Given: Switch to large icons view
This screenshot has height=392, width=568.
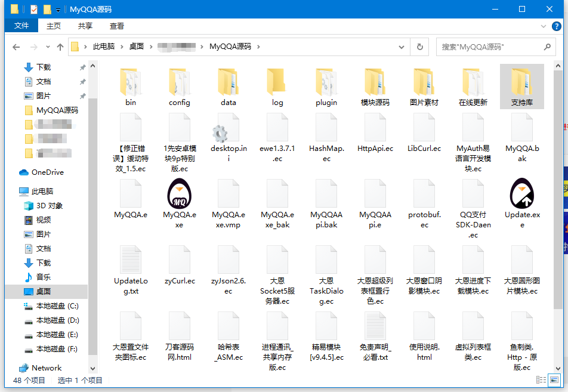Looking at the screenshot, I should click(554, 379).
